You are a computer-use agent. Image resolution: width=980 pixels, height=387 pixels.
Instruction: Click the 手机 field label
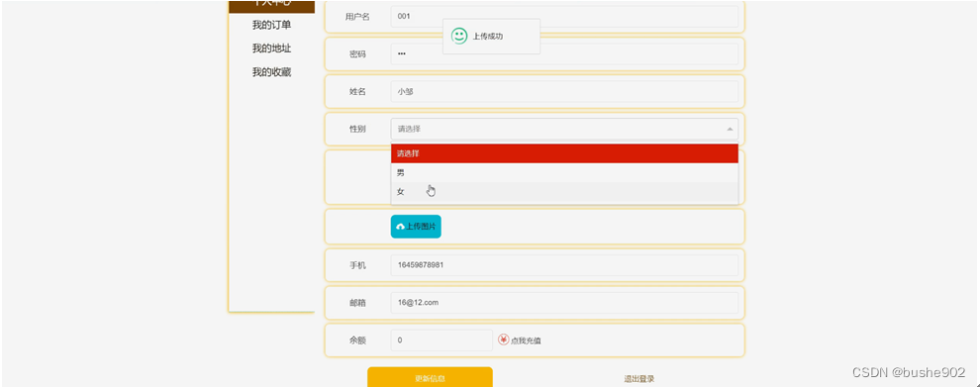pos(357,265)
